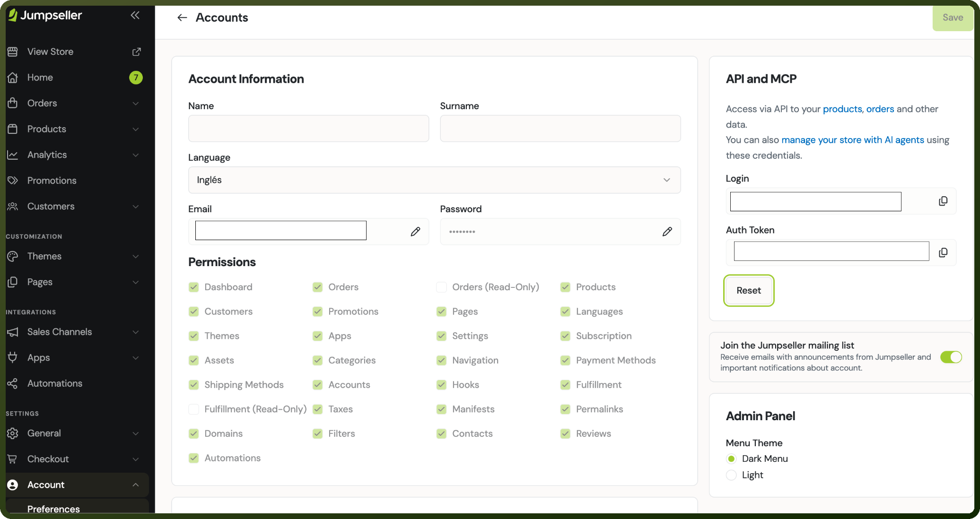Uncheck the Shipping Methods permission
This screenshot has width=980, height=519.
[x=193, y=385]
